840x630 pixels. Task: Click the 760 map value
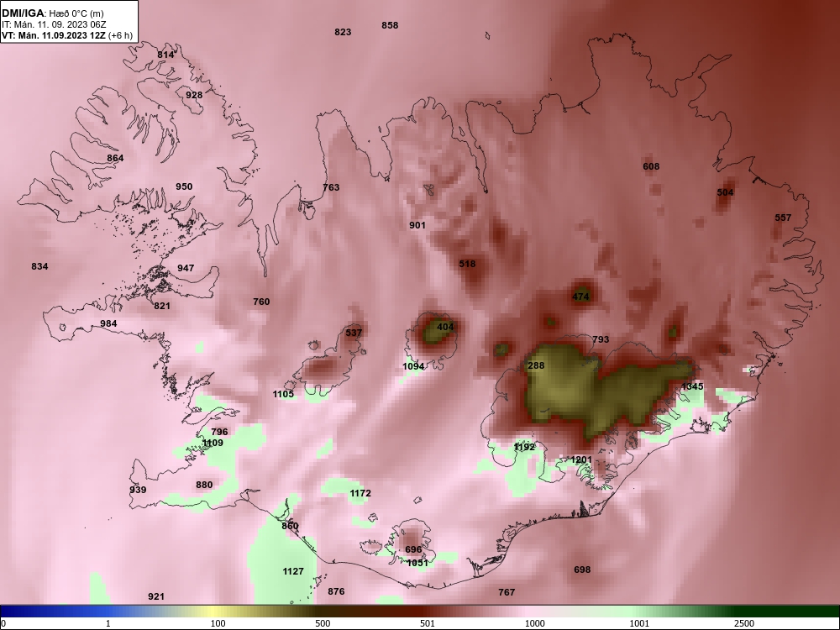(x=261, y=302)
